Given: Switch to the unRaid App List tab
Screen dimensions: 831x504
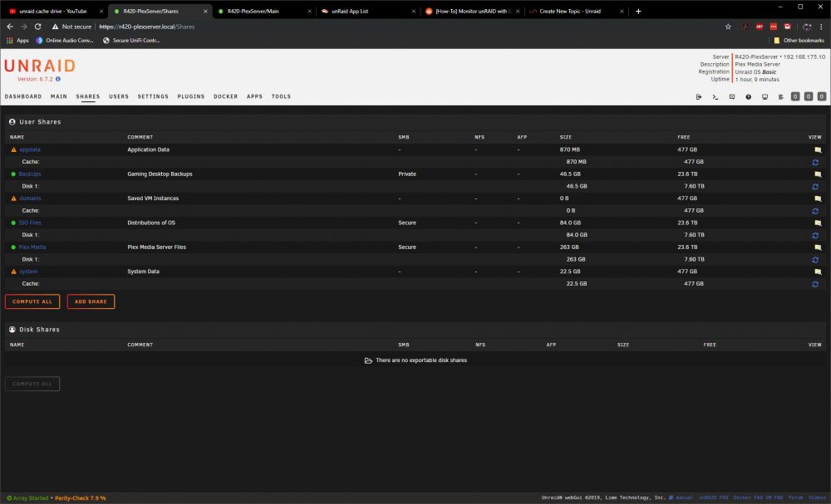Looking at the screenshot, I should pyautogui.click(x=368, y=11).
